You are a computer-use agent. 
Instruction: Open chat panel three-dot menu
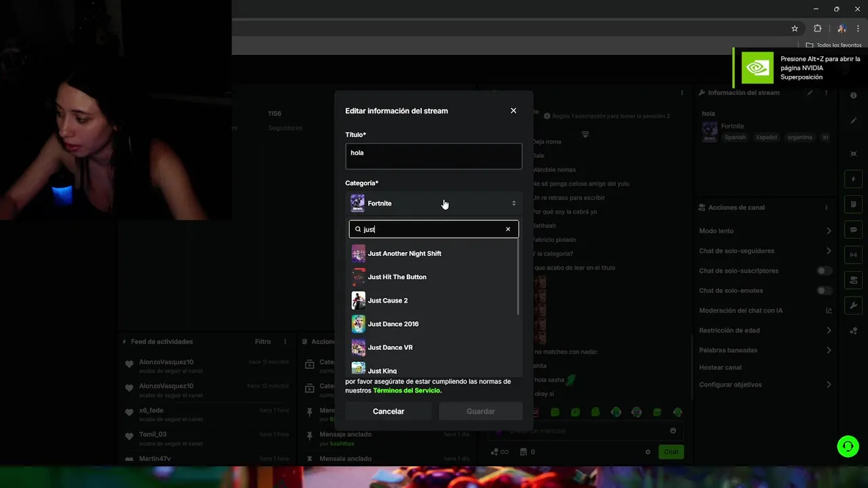682,93
